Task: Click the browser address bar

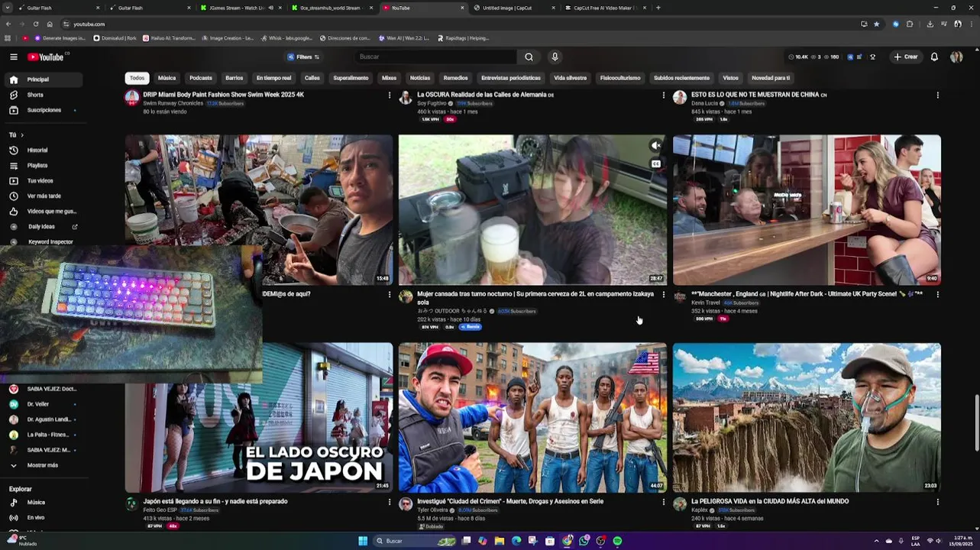Action: pyautogui.click(x=458, y=24)
